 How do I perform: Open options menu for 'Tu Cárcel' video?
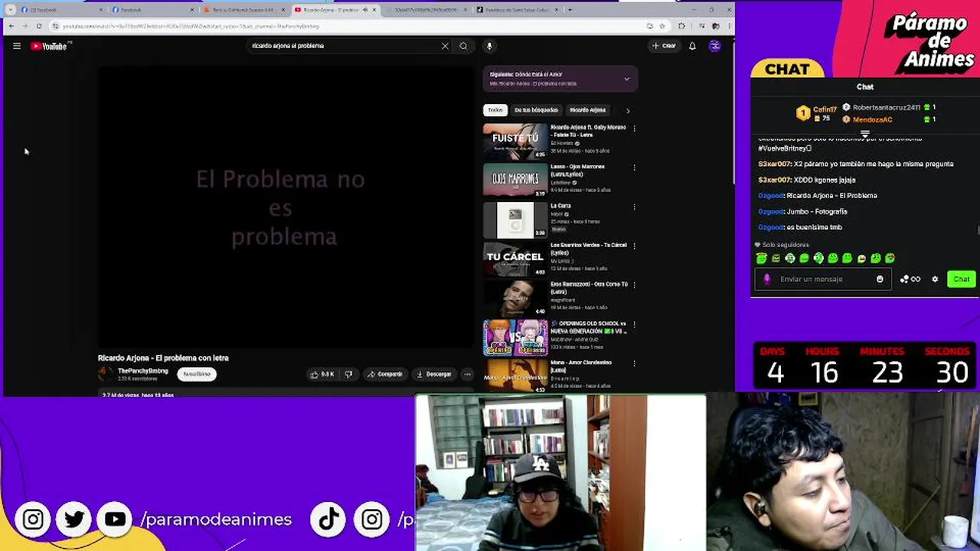pos(634,246)
